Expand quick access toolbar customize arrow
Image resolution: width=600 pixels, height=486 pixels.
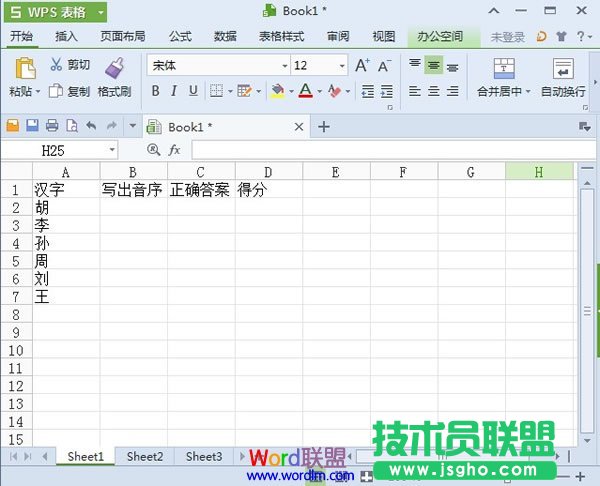coord(132,126)
